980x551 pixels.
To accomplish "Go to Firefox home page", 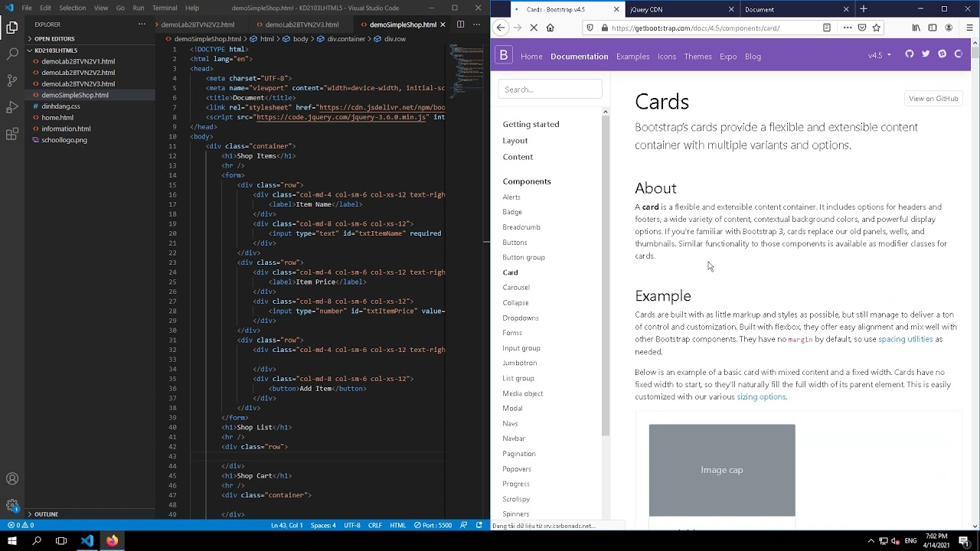I will (x=550, y=28).
